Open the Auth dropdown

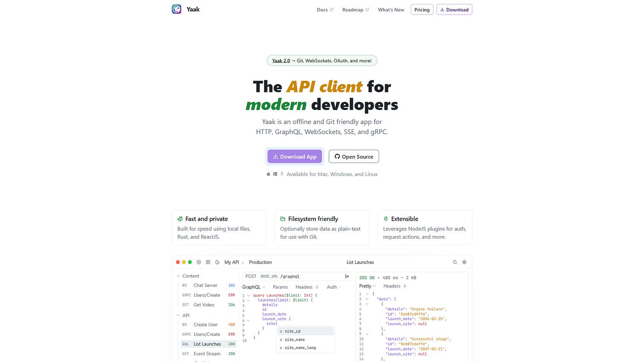click(334, 287)
